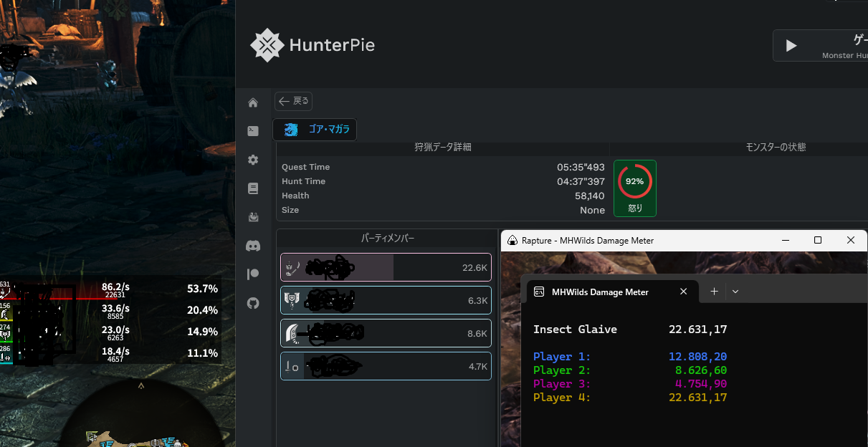Click the quest time value 05:35"493
868x447 pixels.
point(581,167)
